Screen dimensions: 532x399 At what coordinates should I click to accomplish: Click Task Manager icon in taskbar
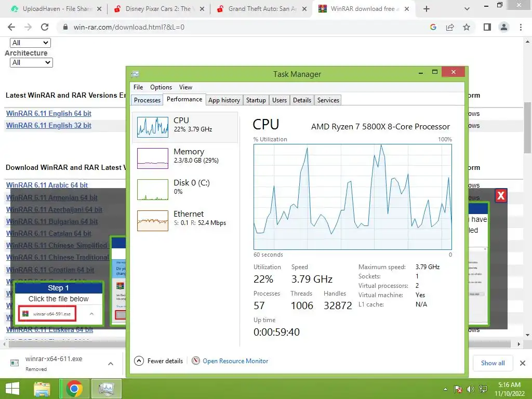(x=106, y=389)
